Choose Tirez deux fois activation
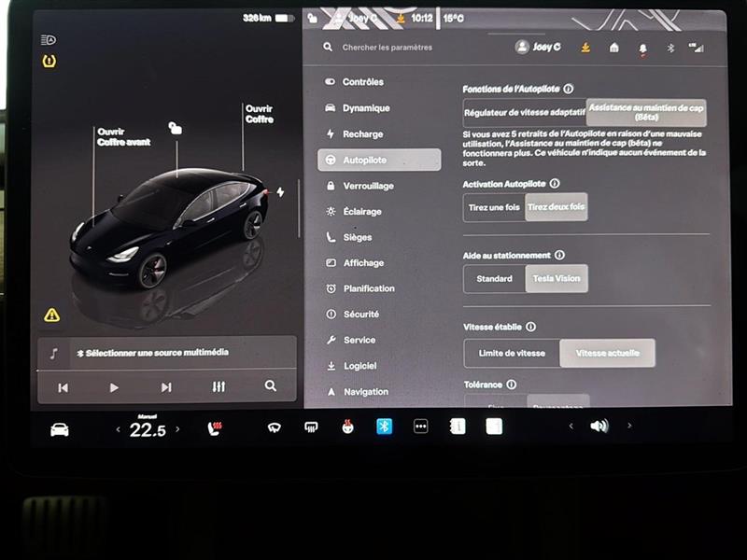The width and height of the screenshot is (747, 560). tap(556, 207)
